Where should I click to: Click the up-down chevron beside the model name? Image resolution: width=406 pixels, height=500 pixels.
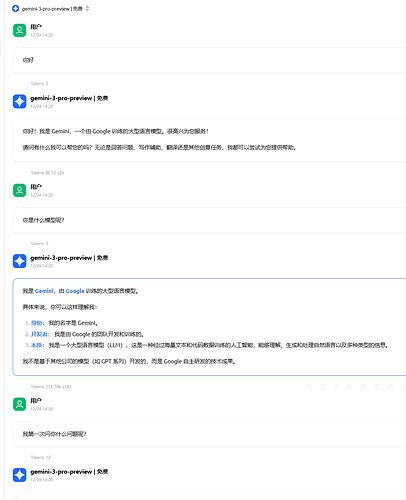pyautogui.click(x=87, y=9)
